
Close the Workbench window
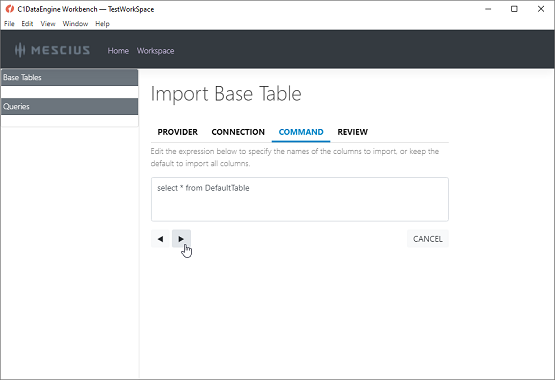[x=541, y=9]
